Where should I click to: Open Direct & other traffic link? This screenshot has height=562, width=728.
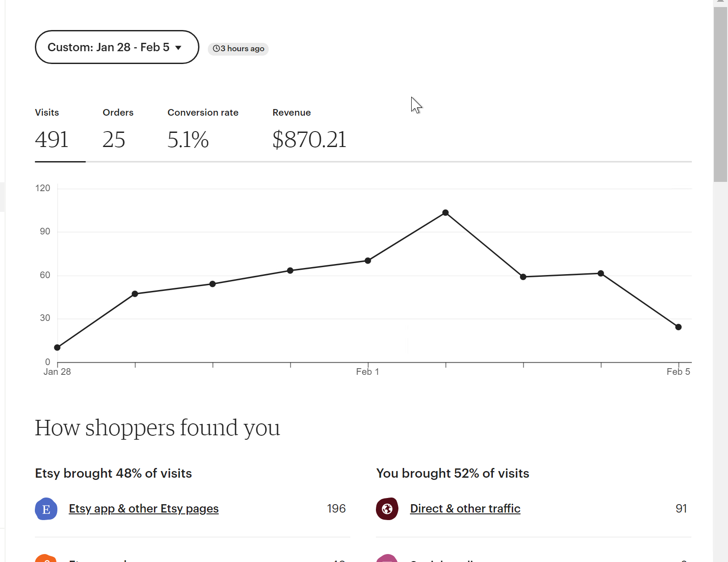click(465, 509)
